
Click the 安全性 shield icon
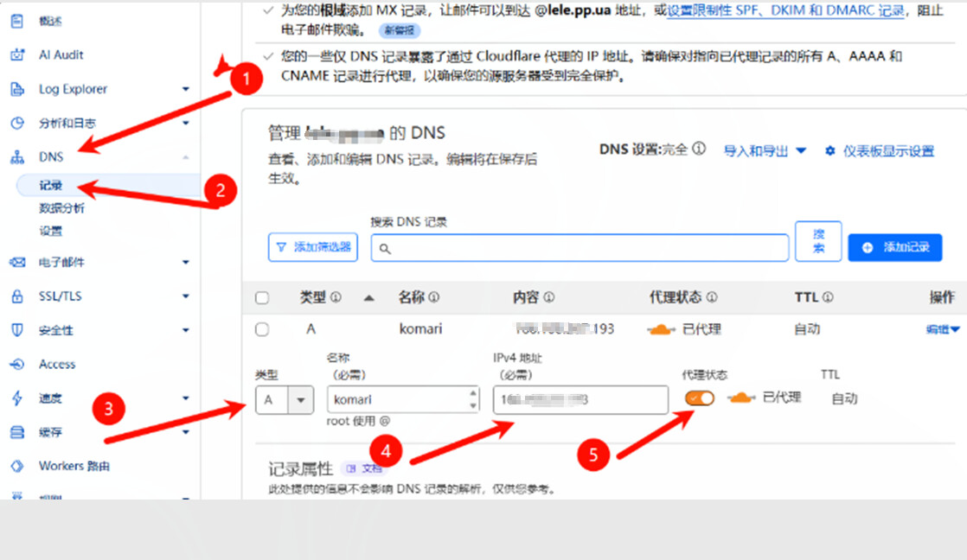16,330
